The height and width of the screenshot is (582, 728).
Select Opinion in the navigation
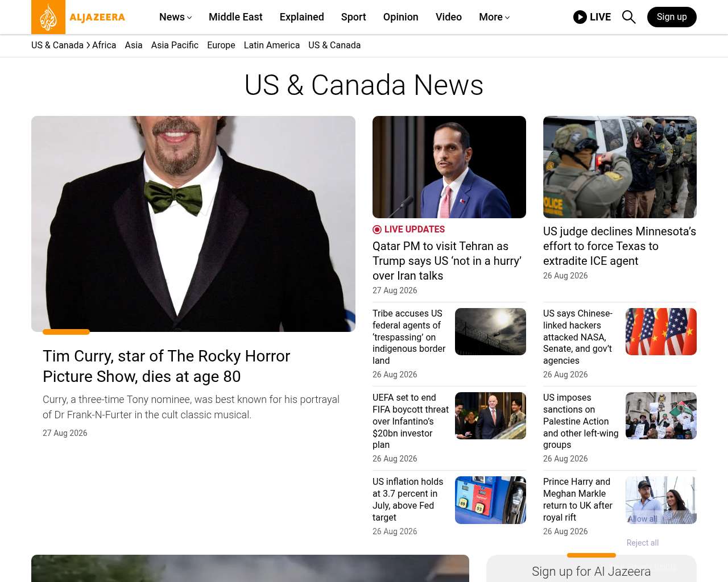point(401,17)
